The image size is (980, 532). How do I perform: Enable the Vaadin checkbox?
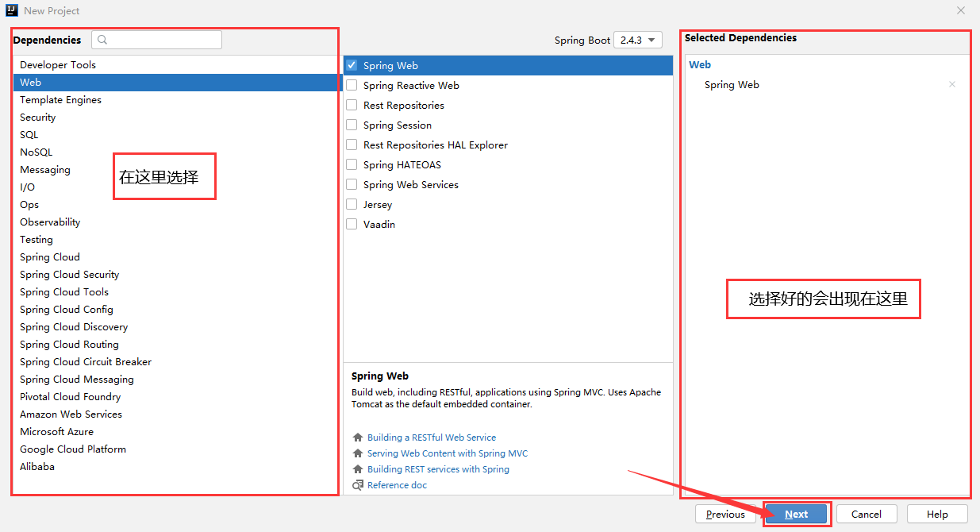tap(352, 224)
